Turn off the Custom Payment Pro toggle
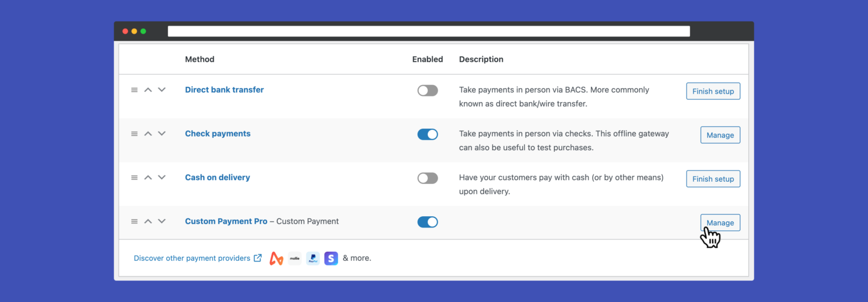Viewport: 868px width, 302px height. pyautogui.click(x=427, y=222)
